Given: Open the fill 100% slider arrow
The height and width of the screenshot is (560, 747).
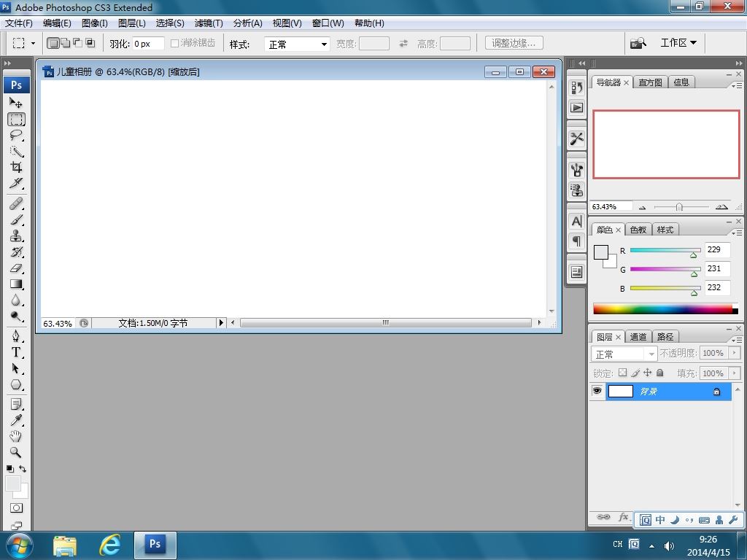Looking at the screenshot, I should tap(735, 373).
